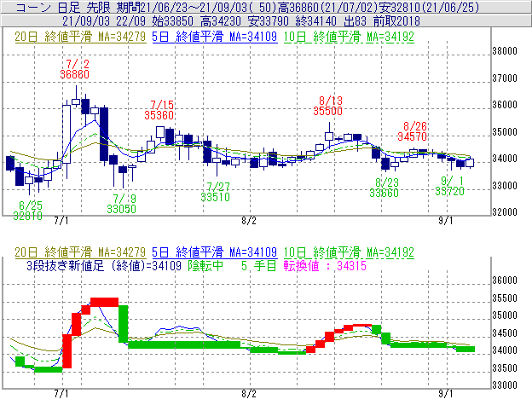Click the 32000 axis label on upper chart
This screenshot has height=405, width=532.
(x=505, y=212)
